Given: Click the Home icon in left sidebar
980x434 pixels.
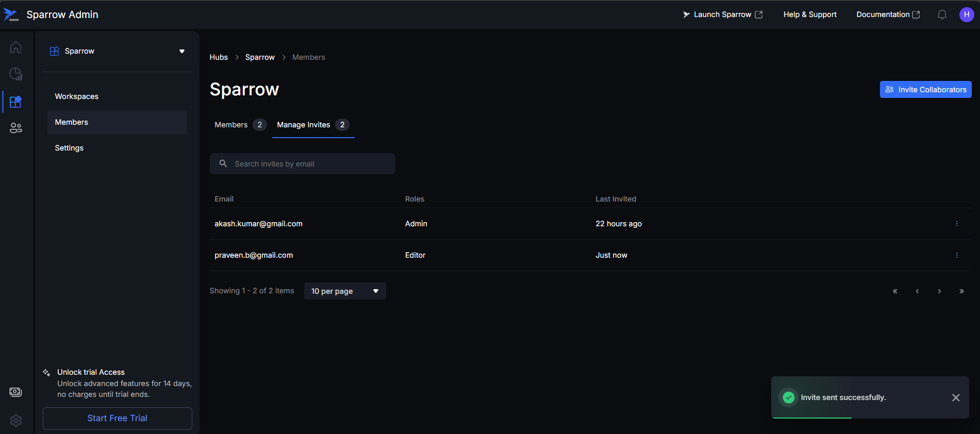Looking at the screenshot, I should click(16, 47).
